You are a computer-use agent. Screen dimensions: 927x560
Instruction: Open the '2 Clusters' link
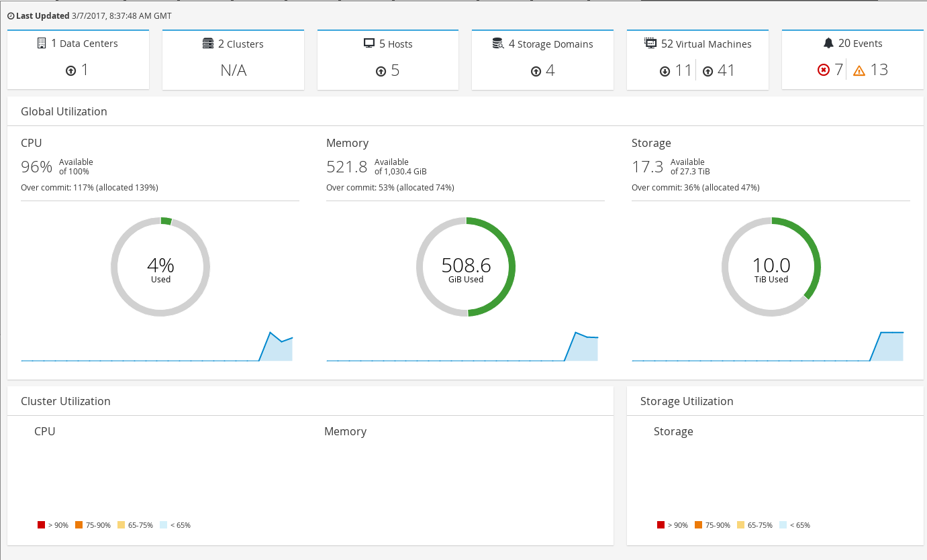pos(240,44)
